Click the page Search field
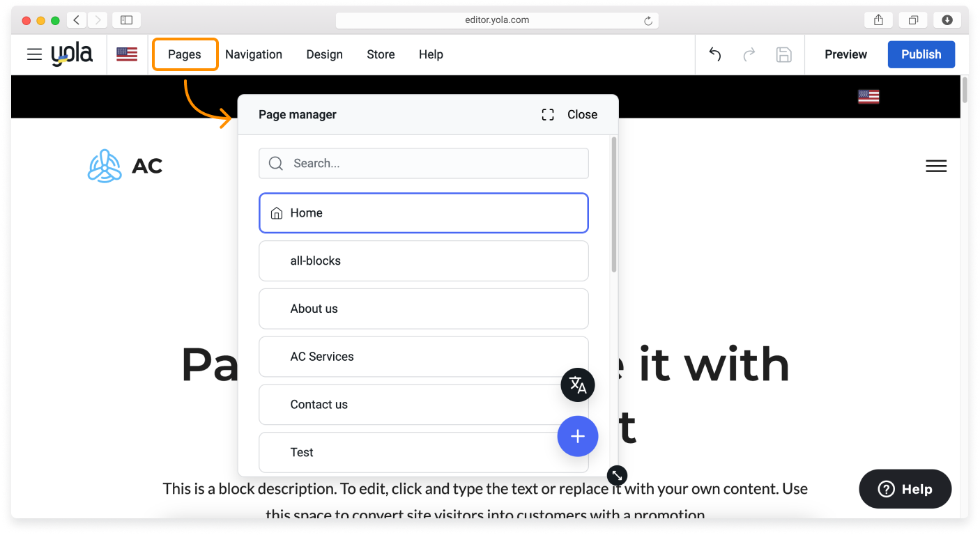980x535 pixels. tap(424, 164)
